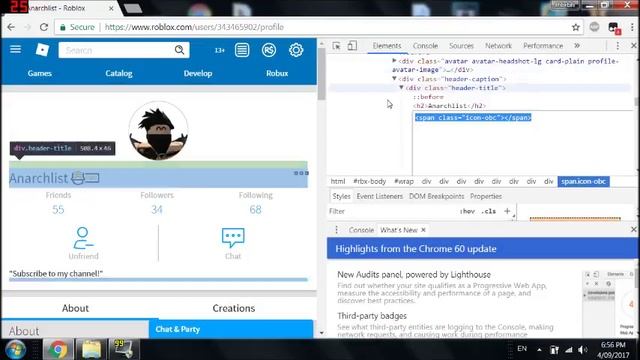This screenshot has height=360, width=640.
Task: Open the Event Listeners pane tab
Action: tap(380, 196)
